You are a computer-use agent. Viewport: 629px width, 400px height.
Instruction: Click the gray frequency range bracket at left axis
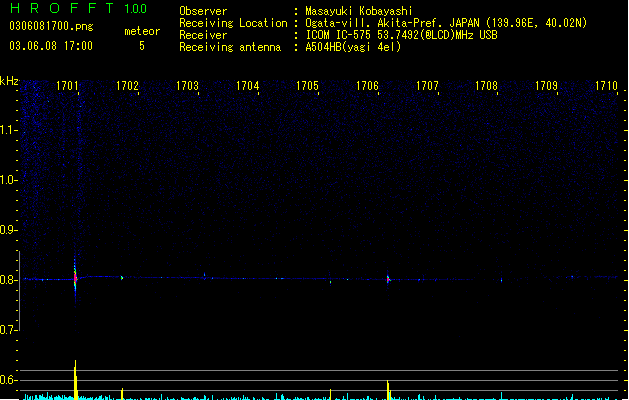(x=19, y=290)
